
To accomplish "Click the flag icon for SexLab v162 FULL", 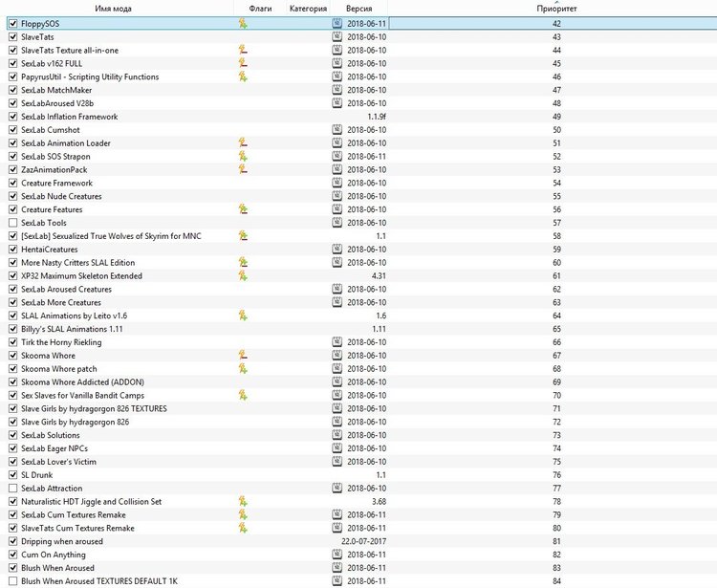I will (x=243, y=63).
